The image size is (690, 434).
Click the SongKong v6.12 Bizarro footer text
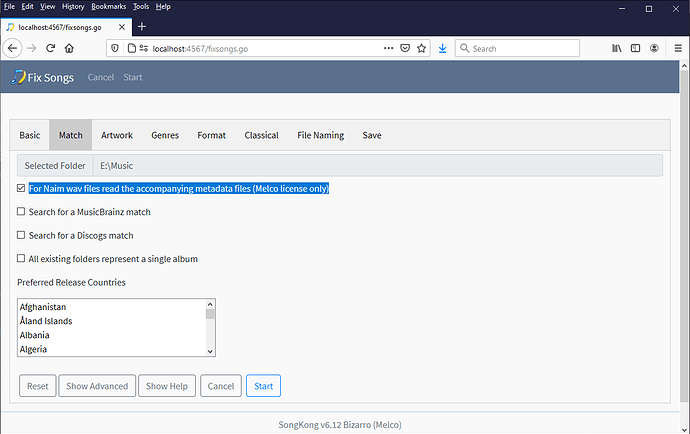coord(340,425)
